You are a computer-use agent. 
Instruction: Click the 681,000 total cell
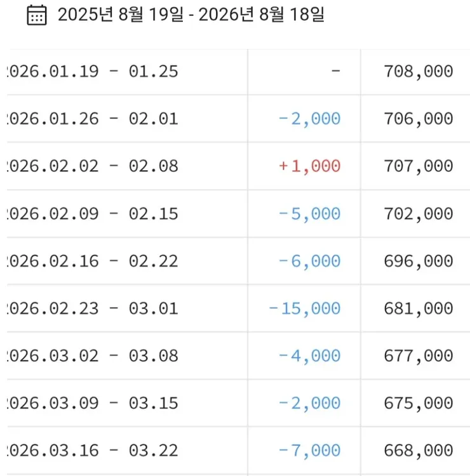[419, 308]
